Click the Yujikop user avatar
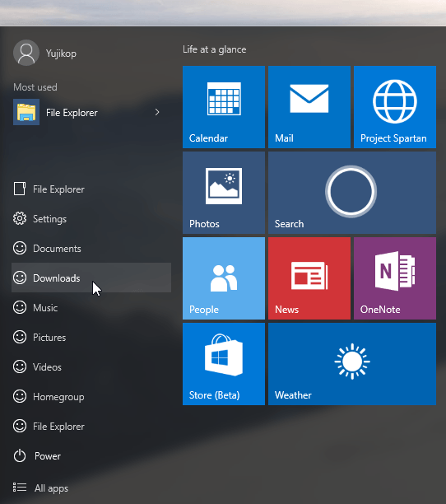 point(26,53)
